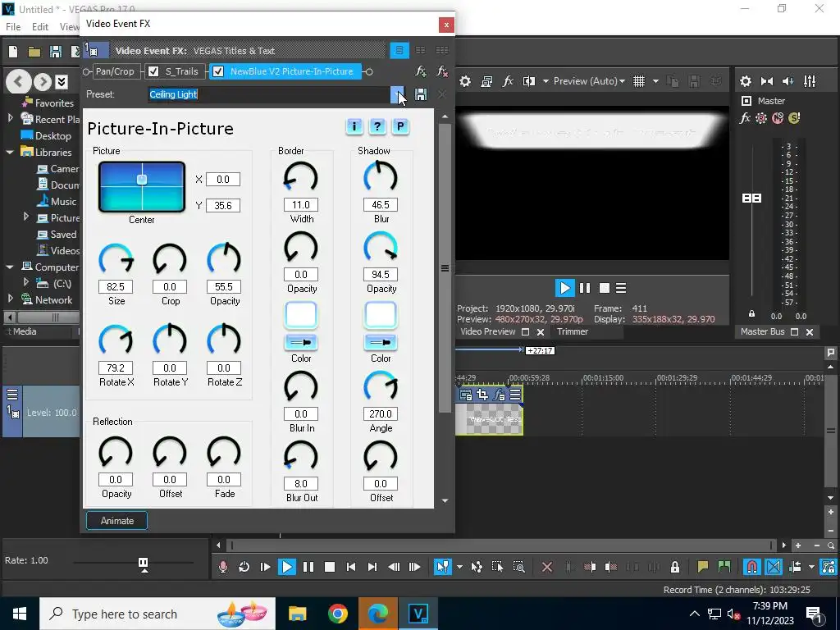Collapse the Computer tree node
This screenshot has width=840, height=630.
10,267
